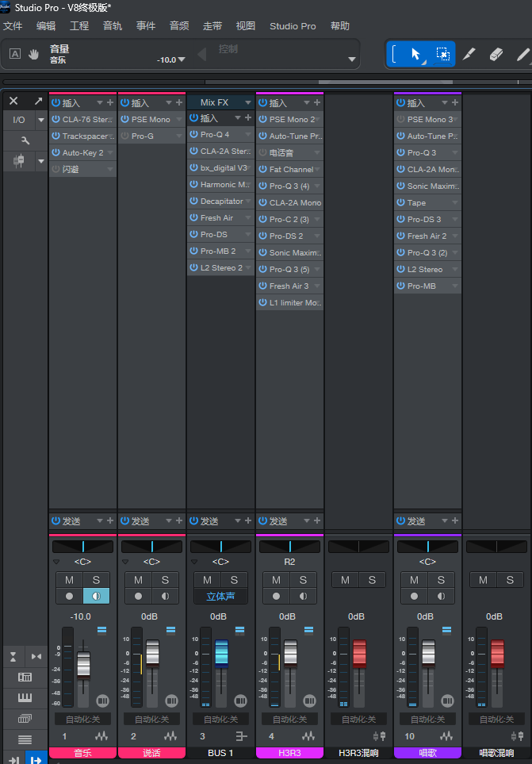Screen dimensions: 532x764
Task: Click the FX channel icon on H3R3混响
Action: [x=380, y=736]
